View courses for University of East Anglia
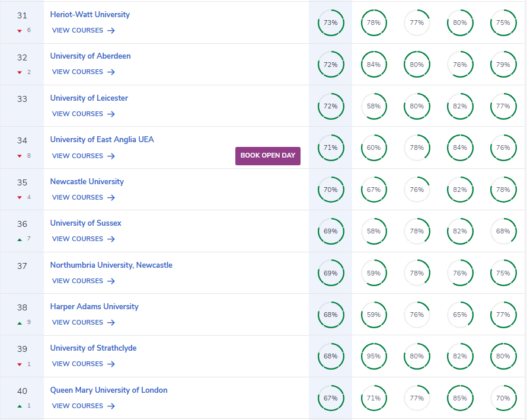The width and height of the screenshot is (527, 420). [84, 156]
